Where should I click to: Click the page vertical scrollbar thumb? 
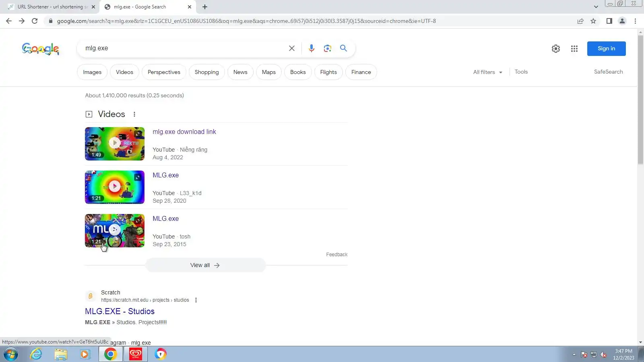pos(640,99)
